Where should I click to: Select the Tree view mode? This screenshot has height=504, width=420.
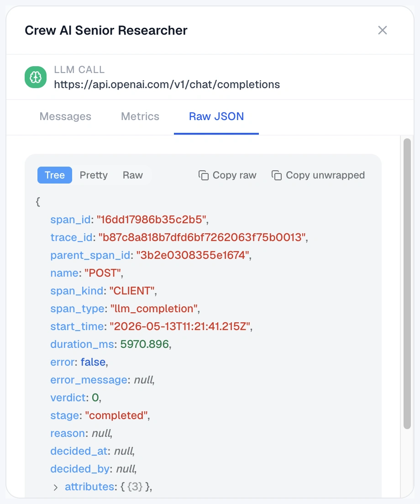[55, 175]
